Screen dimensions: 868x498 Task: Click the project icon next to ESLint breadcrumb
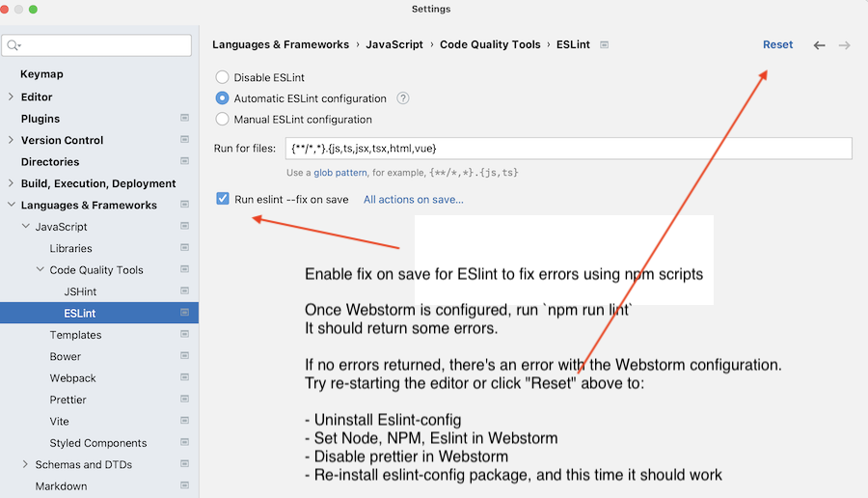[x=605, y=44]
